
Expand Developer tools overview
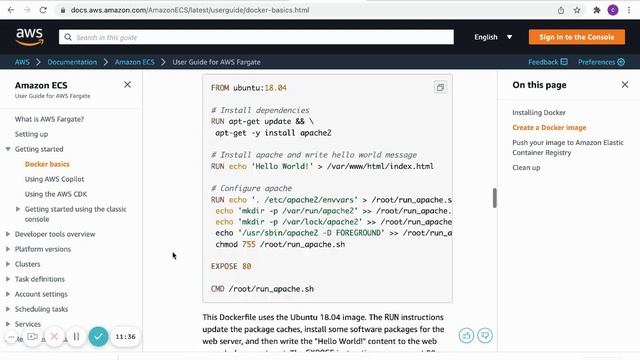tap(8, 234)
